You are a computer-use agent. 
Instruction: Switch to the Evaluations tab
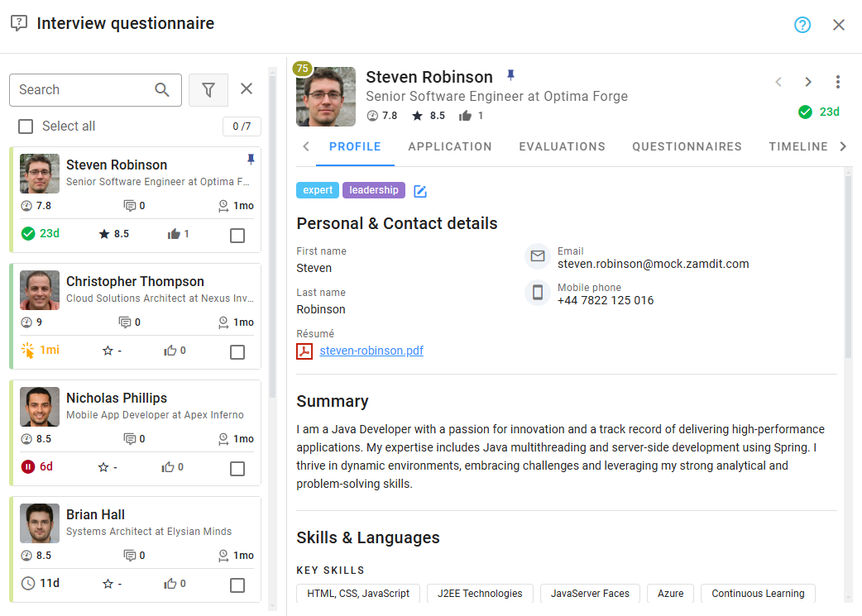(x=562, y=146)
